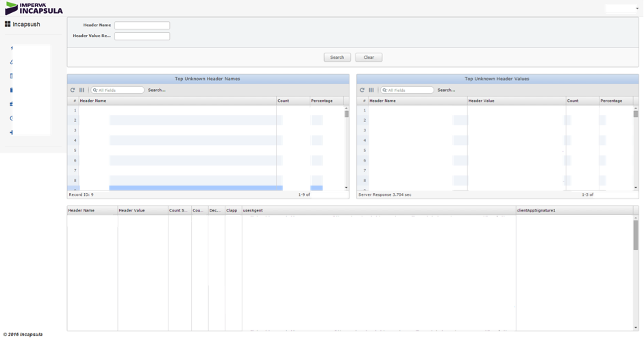Click the Clear button
Screen dimensions: 644x341
pos(369,58)
